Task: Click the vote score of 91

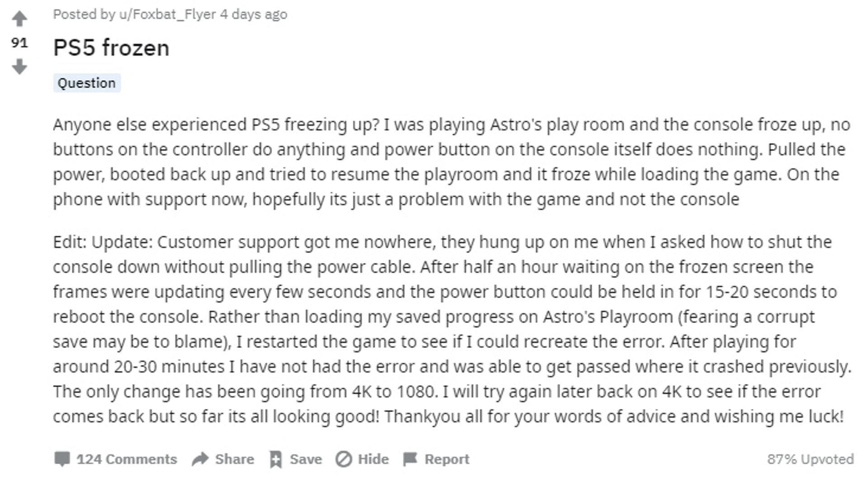Action: tap(19, 43)
